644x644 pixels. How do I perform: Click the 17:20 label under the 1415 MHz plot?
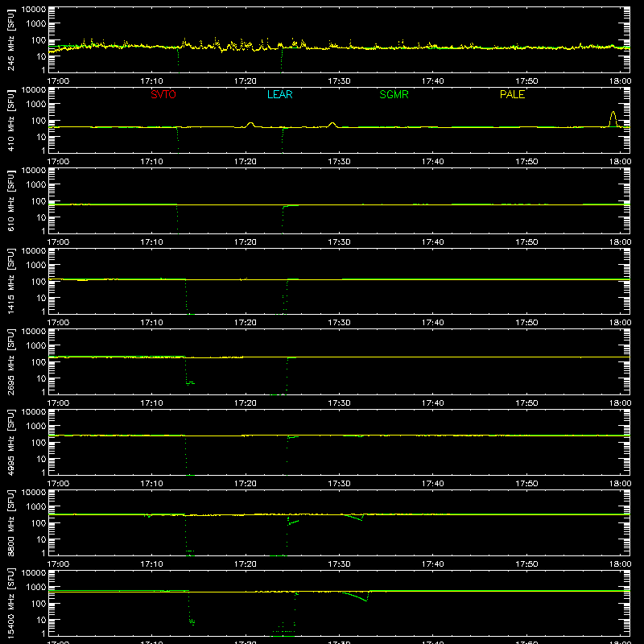click(x=246, y=323)
